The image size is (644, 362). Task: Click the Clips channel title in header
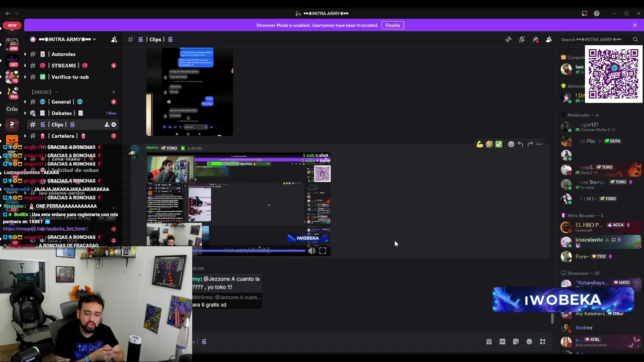tap(155, 39)
